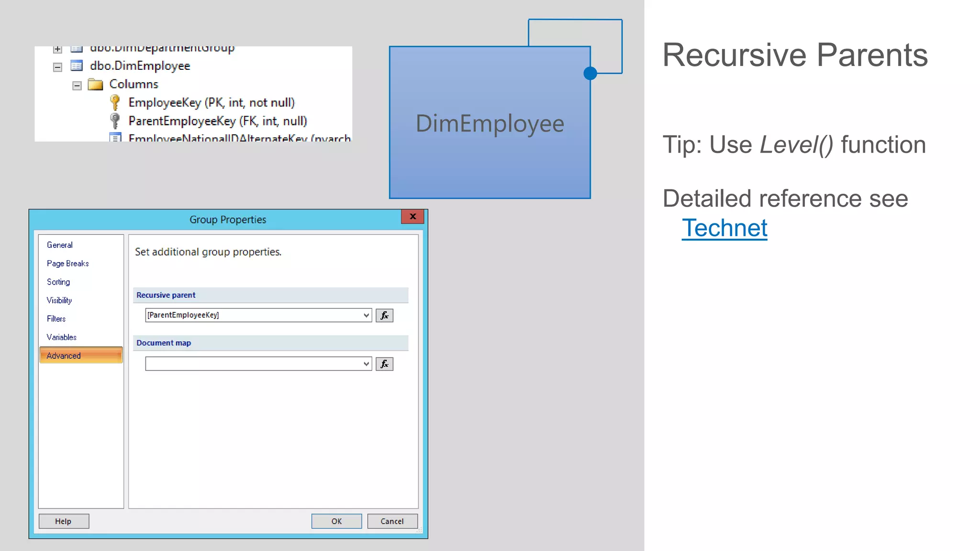Close the Group Properties dialog
This screenshot has height=551, width=980.
412,217
